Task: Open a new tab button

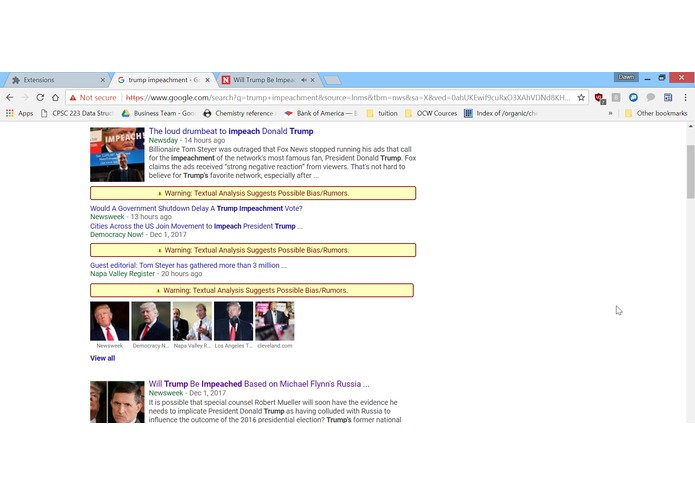Action: 332,80
